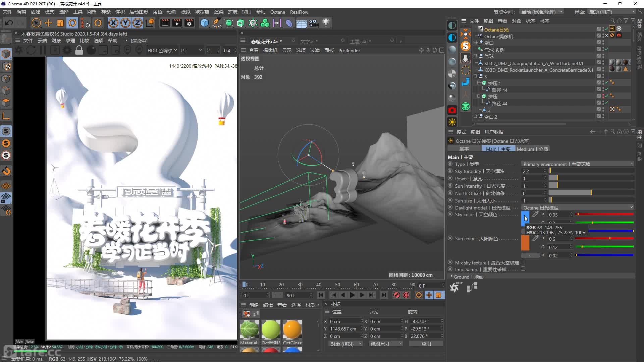Click the snap magnet icon

(x=6, y=171)
